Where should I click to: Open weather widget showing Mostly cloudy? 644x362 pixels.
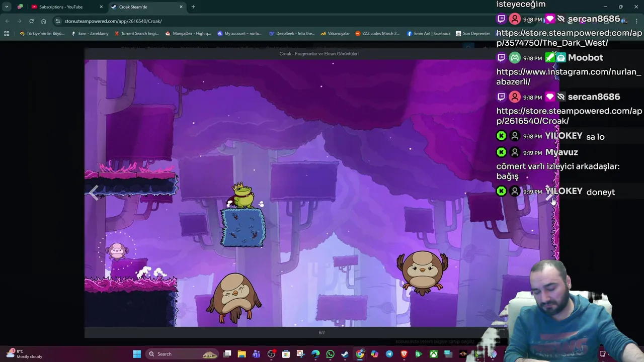[x=25, y=354]
